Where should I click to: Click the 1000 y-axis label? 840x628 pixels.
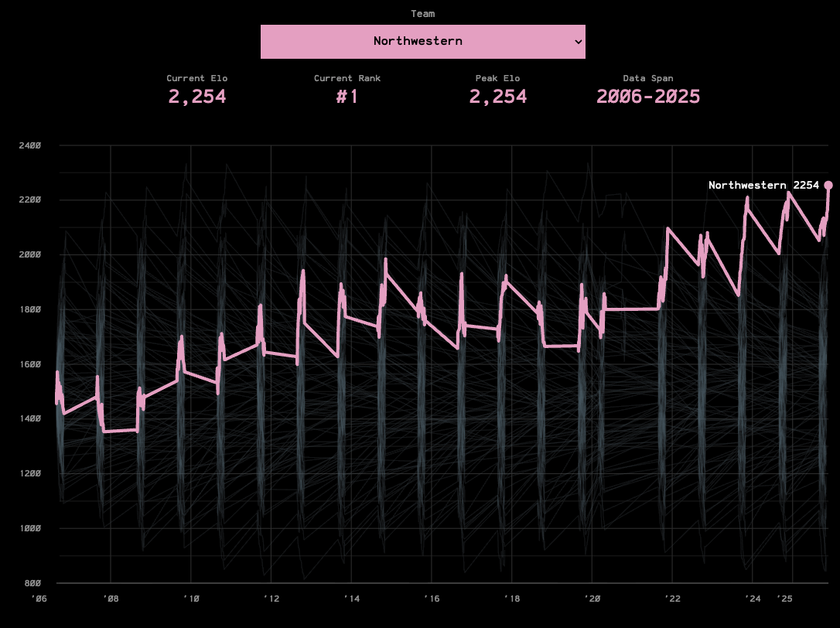30,528
